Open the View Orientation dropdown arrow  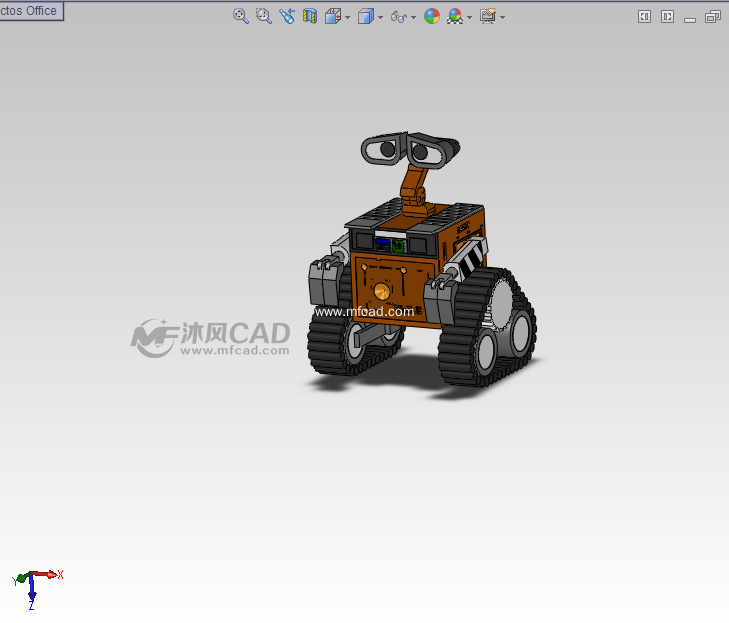348,18
